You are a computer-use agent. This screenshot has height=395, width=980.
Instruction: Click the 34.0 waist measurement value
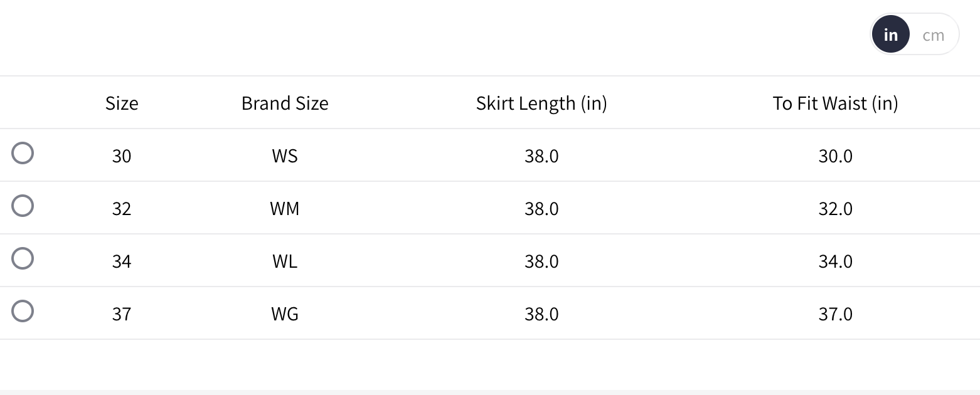(835, 261)
